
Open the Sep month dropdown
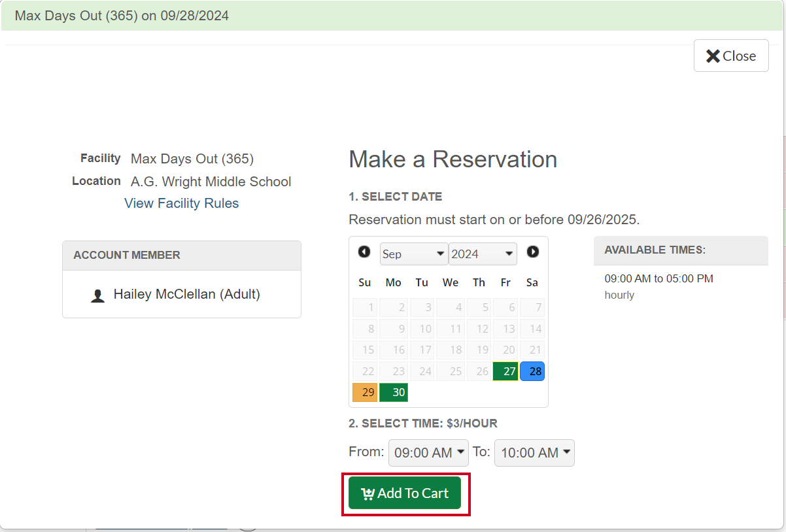[414, 254]
